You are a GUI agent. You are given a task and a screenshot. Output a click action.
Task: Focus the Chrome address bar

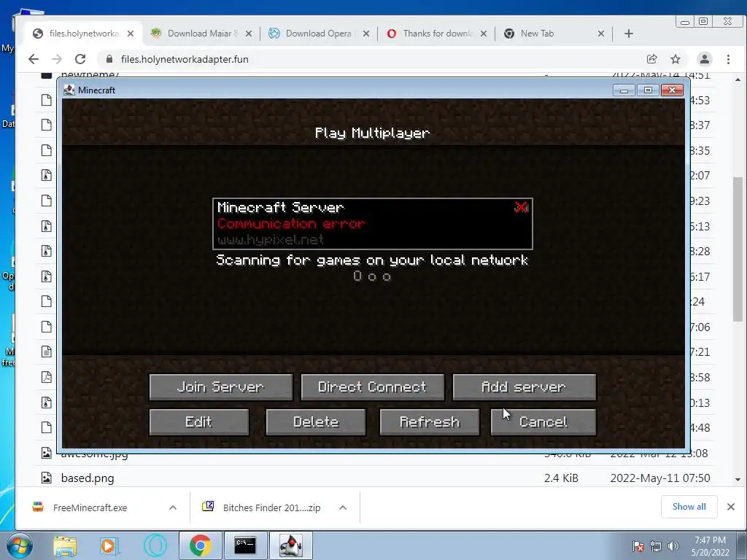(x=371, y=59)
